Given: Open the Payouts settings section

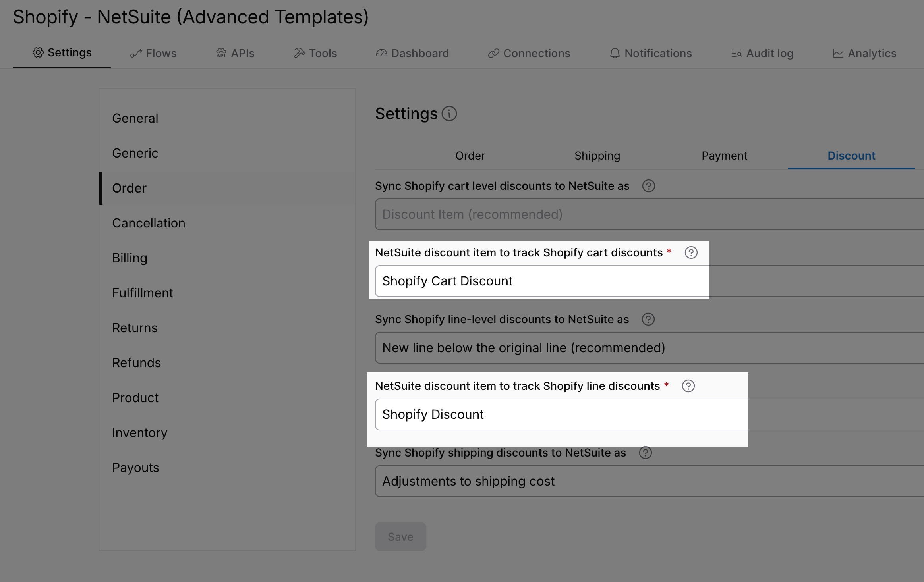Looking at the screenshot, I should (227, 468).
